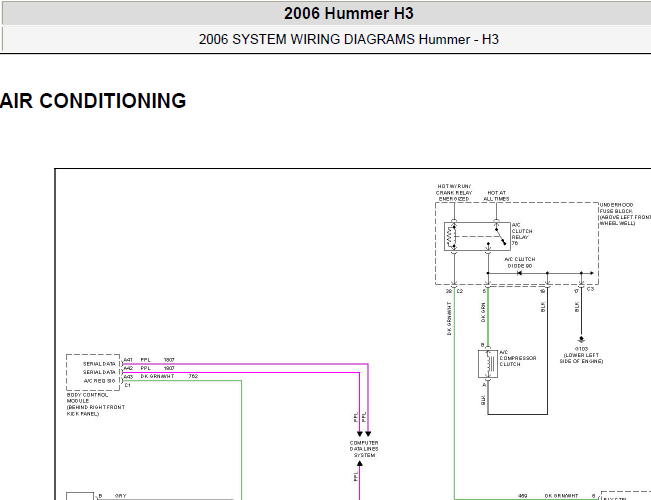The width and height of the screenshot is (651, 500).
Task: Click the A/C Compressor Clutch text label
Action: [x=518, y=358]
